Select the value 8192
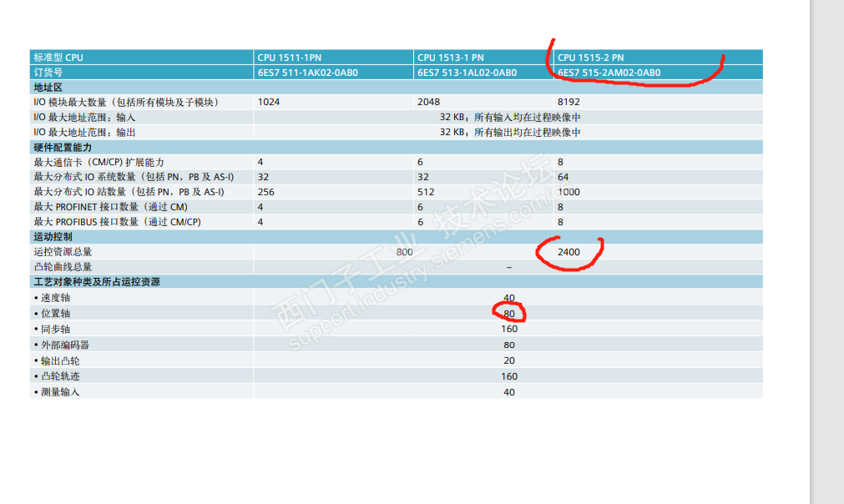This screenshot has width=844, height=504. [x=569, y=102]
